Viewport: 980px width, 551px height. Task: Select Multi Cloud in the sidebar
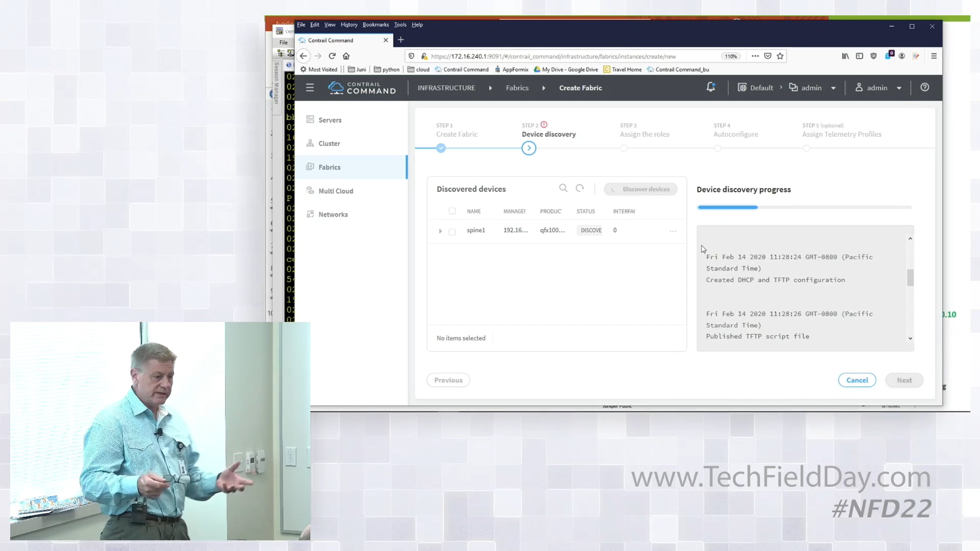tap(351, 191)
